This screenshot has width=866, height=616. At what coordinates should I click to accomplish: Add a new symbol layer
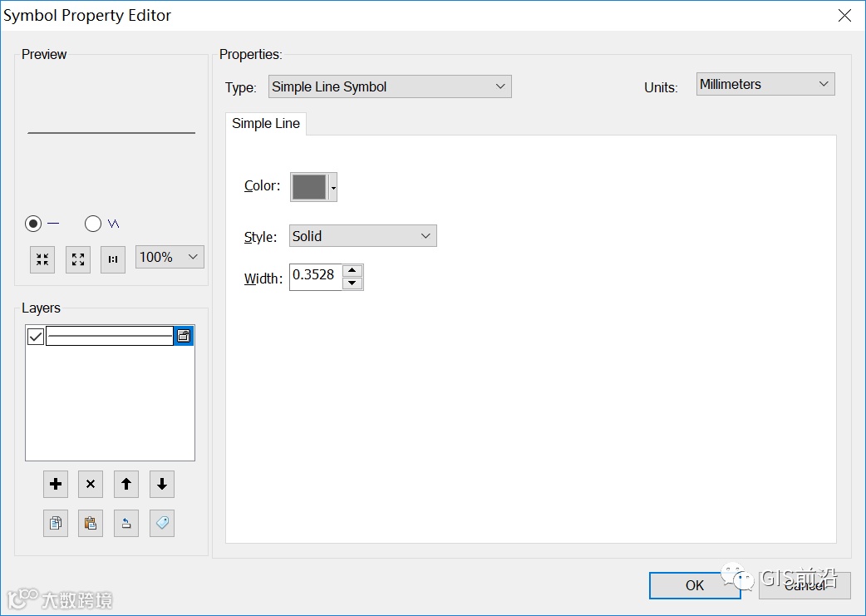56,485
